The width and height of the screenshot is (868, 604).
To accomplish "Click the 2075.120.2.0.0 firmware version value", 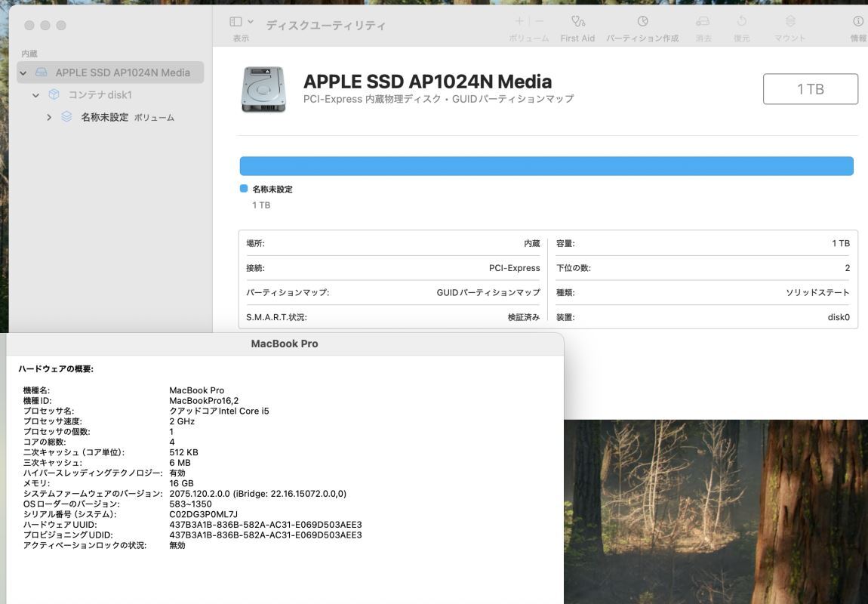I will 258,494.
